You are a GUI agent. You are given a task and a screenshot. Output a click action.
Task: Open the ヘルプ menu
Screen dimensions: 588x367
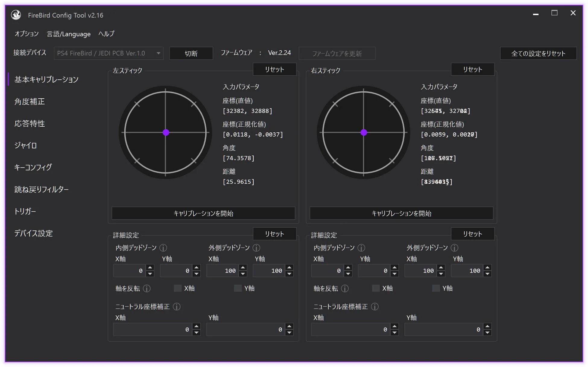[x=106, y=34]
